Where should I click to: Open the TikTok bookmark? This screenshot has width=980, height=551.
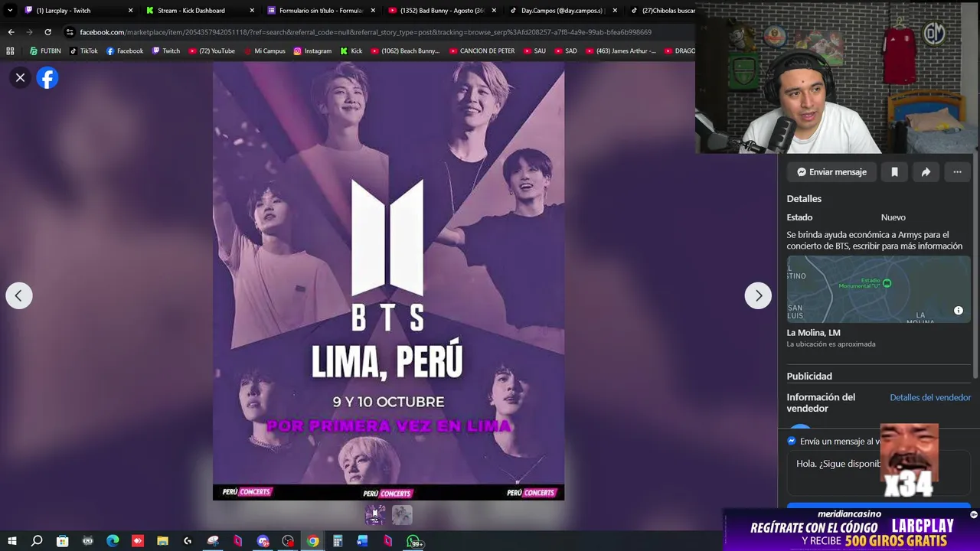coord(83,51)
